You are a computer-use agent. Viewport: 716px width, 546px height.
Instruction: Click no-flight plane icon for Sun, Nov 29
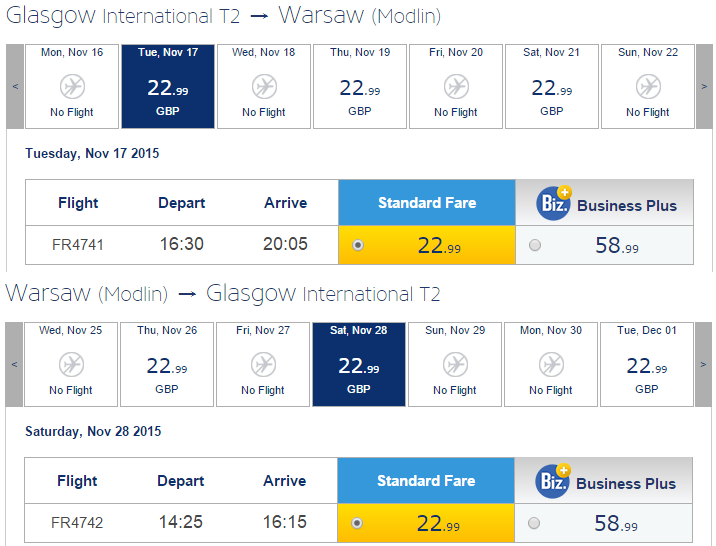[455, 364]
